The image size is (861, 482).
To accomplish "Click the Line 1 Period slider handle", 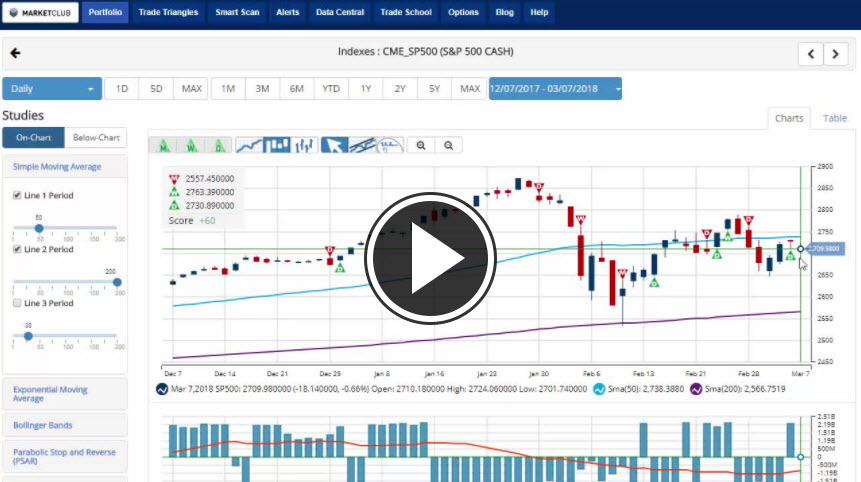I will pos(39,228).
